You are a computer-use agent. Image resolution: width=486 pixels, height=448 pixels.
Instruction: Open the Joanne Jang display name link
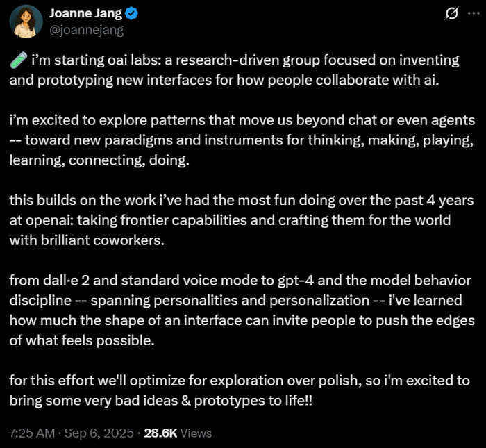pos(86,13)
